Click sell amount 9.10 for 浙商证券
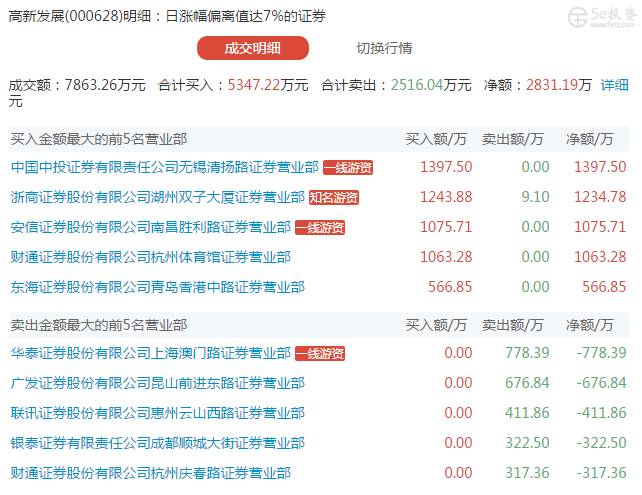The height and width of the screenshot is (495, 642). [535, 197]
